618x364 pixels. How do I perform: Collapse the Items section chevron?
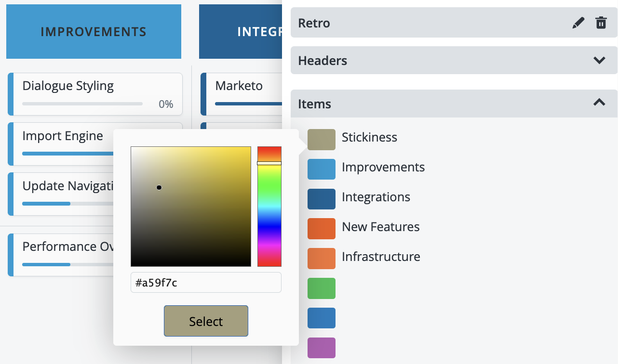599,103
